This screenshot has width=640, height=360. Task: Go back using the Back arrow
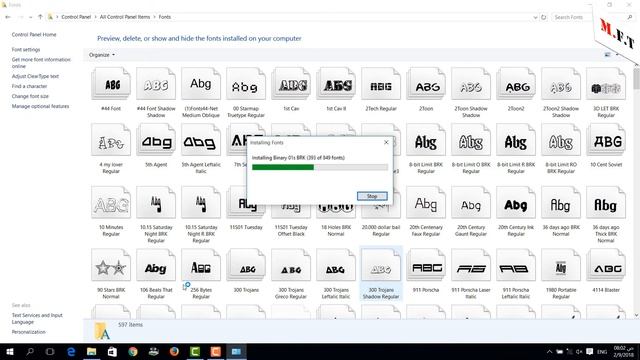[x=8, y=17]
